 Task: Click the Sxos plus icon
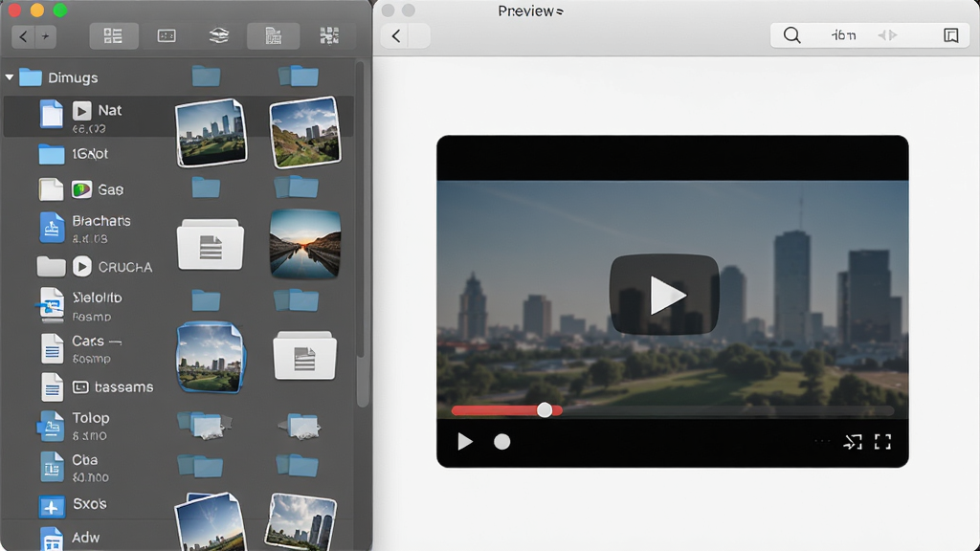coord(52,507)
